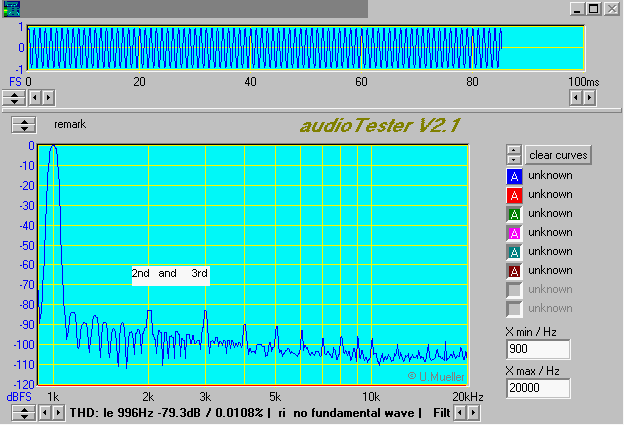
Task: Click the right arrow next to the FS stepper
Action: [48, 97]
